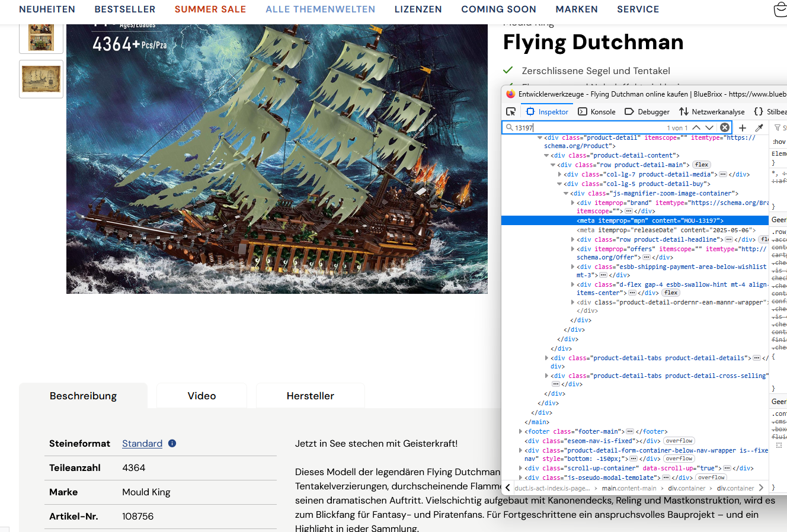
Task: Open the Netzwerkanalyse tab
Action: click(x=712, y=111)
